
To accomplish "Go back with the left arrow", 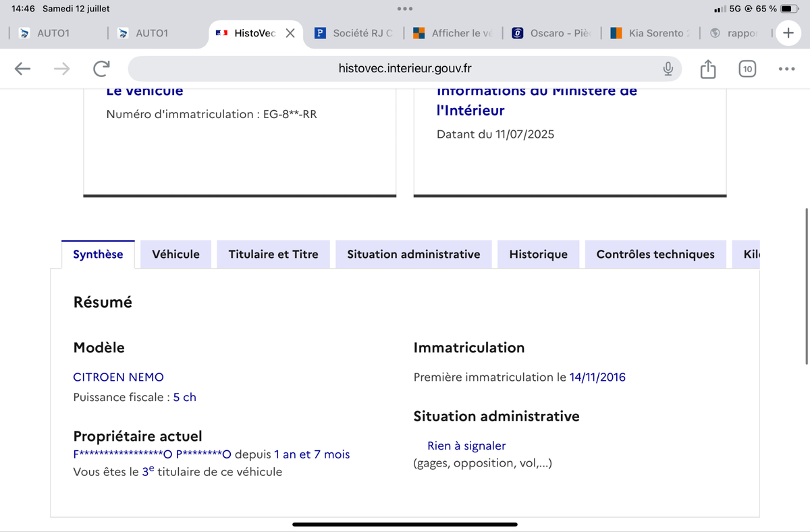I will click(22, 68).
